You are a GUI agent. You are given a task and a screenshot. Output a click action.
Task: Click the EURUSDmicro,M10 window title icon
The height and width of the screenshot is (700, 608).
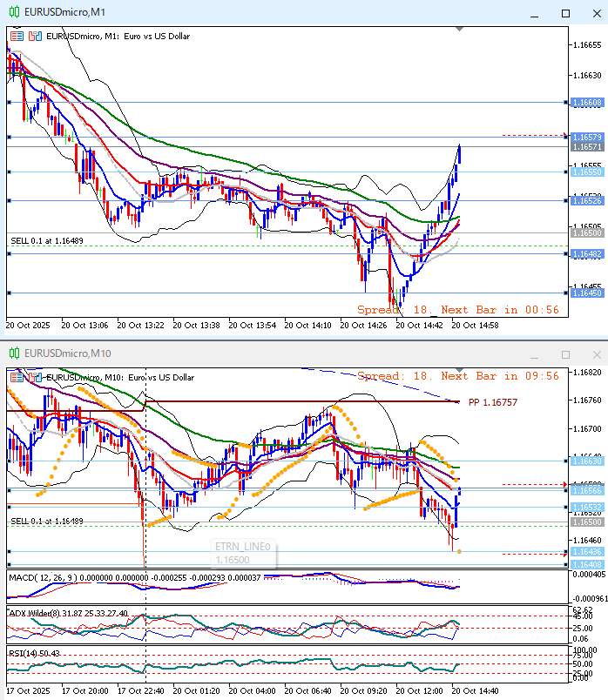click(15, 354)
